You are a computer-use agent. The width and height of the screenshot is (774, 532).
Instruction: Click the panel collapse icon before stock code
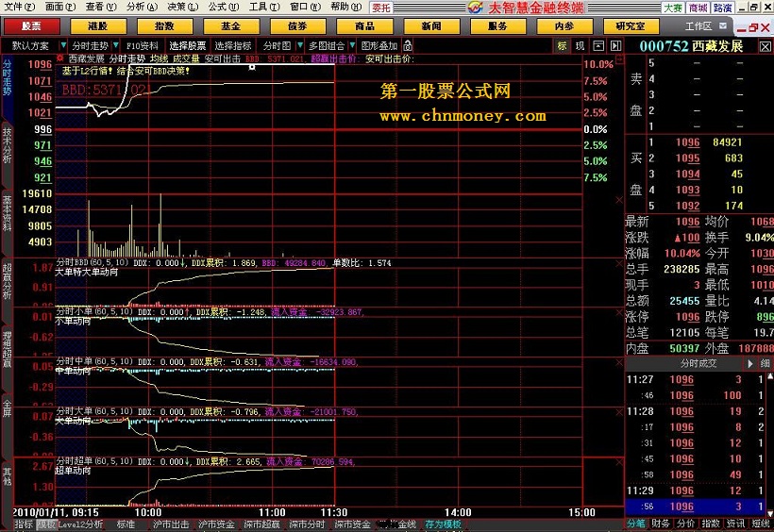point(615,46)
